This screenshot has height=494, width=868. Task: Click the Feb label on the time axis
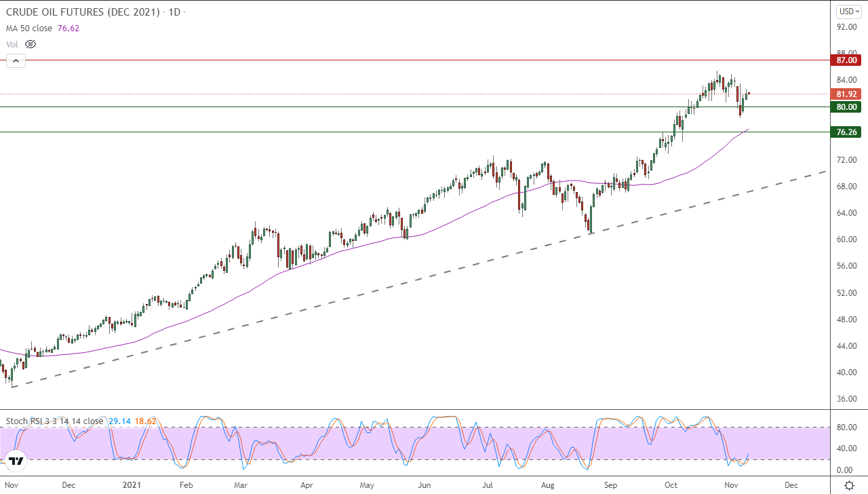(x=186, y=486)
